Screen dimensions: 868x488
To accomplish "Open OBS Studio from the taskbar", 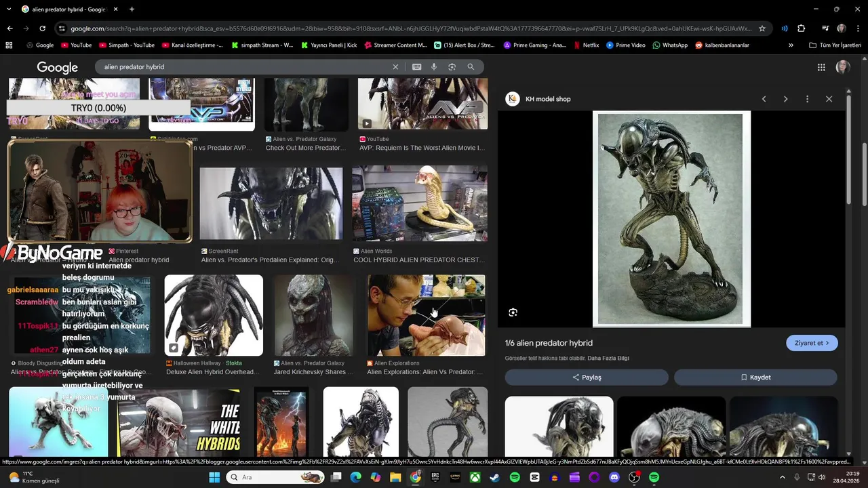I will [634, 477].
